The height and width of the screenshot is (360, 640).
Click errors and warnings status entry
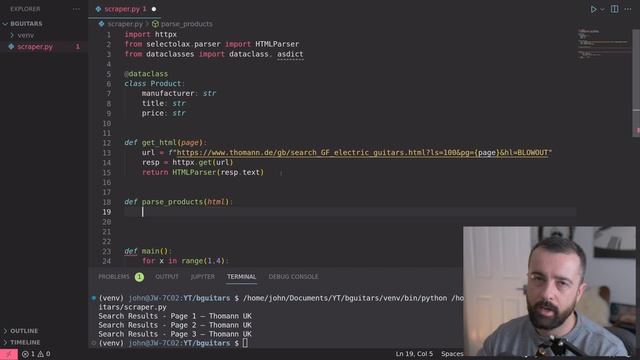coord(36,354)
